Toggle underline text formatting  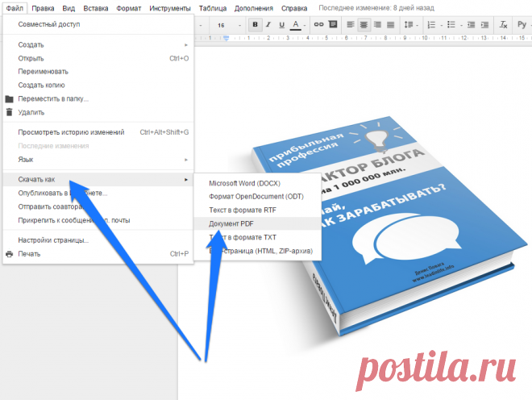[x=282, y=25]
